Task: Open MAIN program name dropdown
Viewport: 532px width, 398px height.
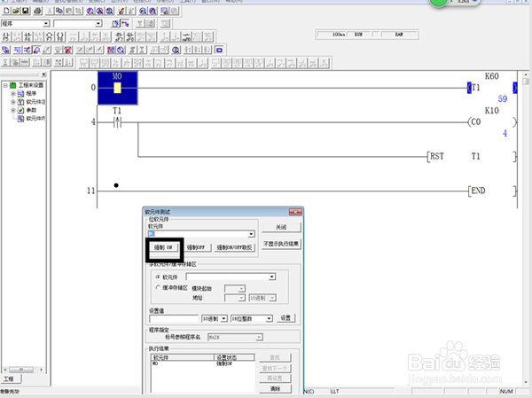Action: pos(259,337)
